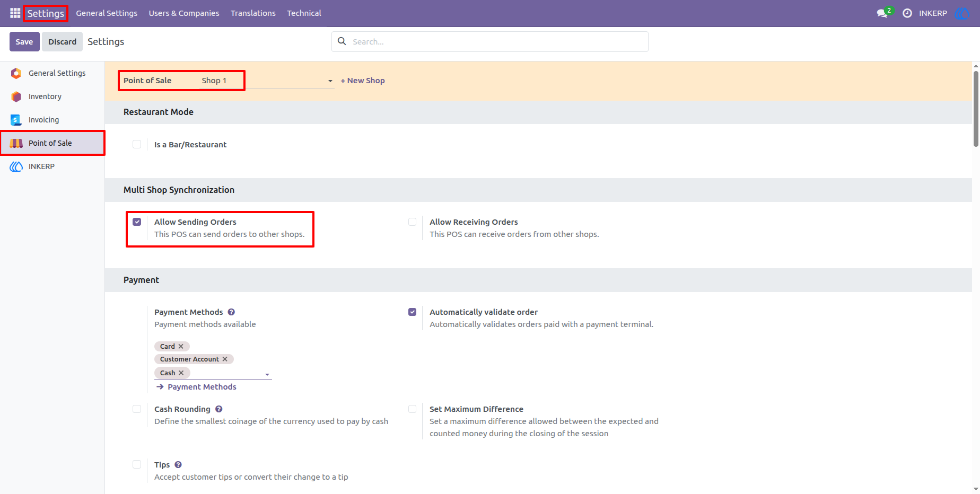Screen dimensions: 980x494
Task: Click + New Shop link
Action: [363, 81]
